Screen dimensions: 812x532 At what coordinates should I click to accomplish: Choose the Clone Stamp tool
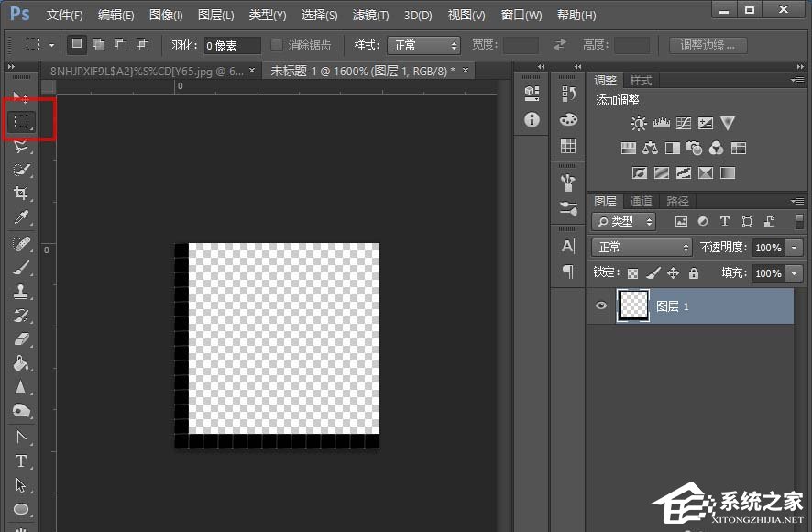tap(21, 291)
